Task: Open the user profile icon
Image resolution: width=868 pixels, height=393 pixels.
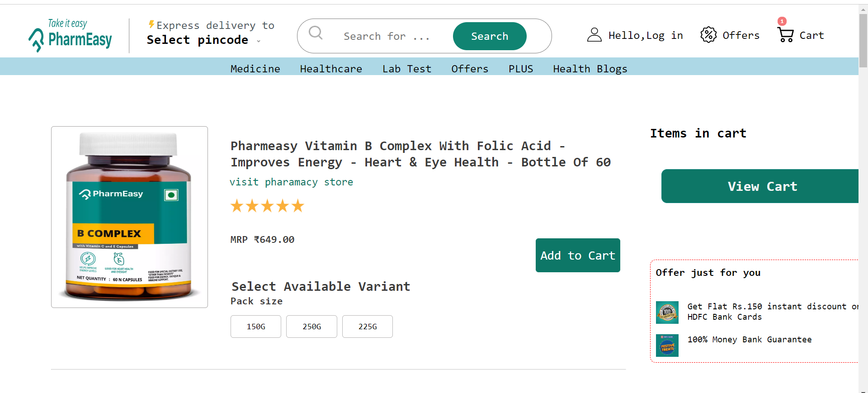Action: 594,35
